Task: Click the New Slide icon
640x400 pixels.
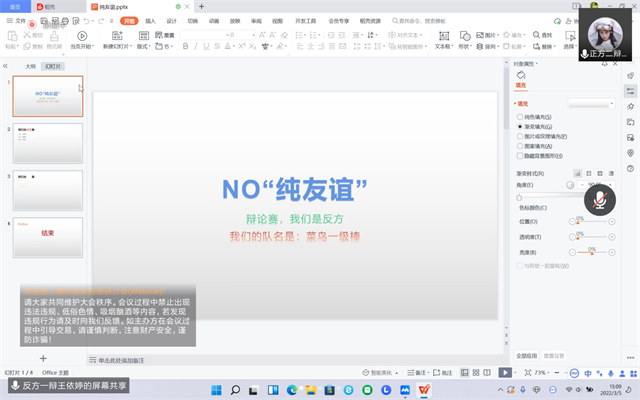Action: 117,36
